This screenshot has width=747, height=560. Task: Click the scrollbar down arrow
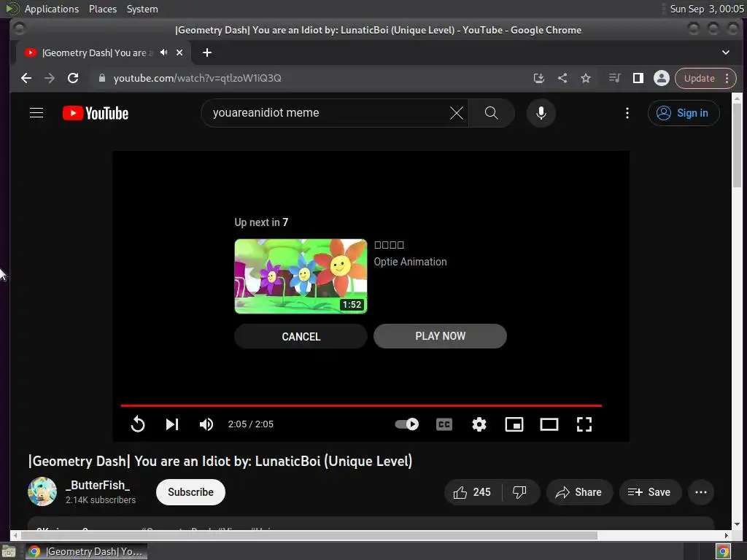(x=737, y=524)
